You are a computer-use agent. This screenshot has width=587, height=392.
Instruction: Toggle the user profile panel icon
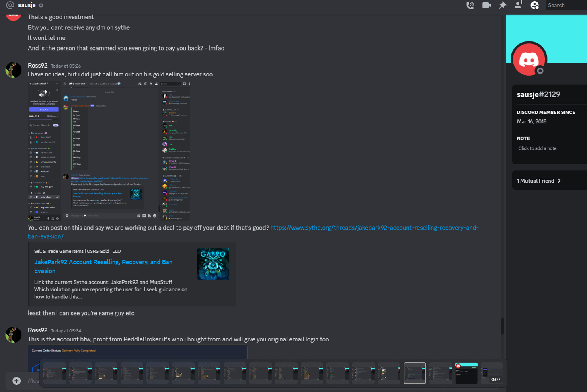point(535,5)
